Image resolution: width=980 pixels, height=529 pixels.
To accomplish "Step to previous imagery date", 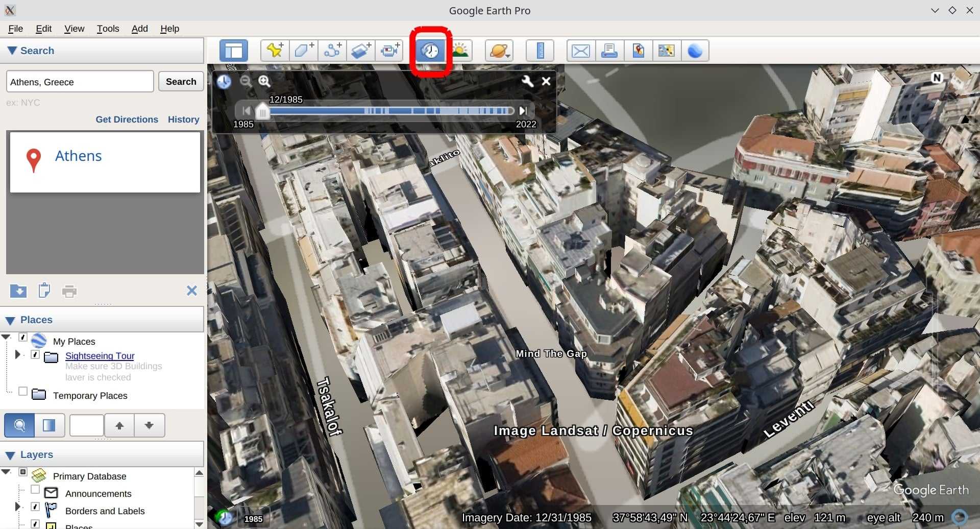I will pos(247,111).
